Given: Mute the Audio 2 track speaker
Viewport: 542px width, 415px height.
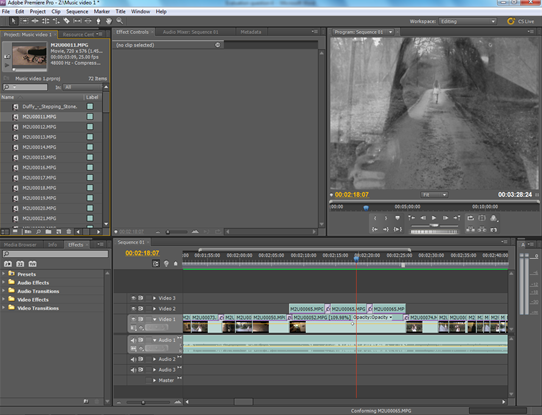Looking at the screenshot, I should click(x=133, y=359).
